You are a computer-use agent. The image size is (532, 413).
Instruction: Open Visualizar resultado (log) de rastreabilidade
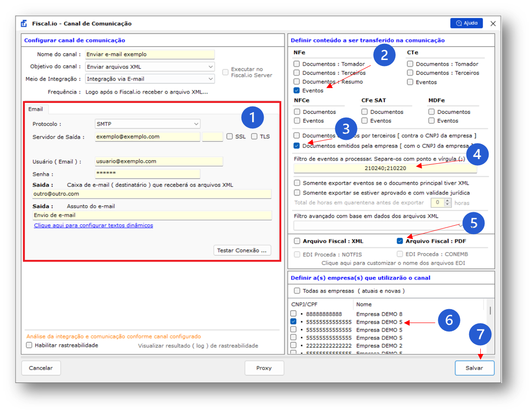pyautogui.click(x=198, y=346)
